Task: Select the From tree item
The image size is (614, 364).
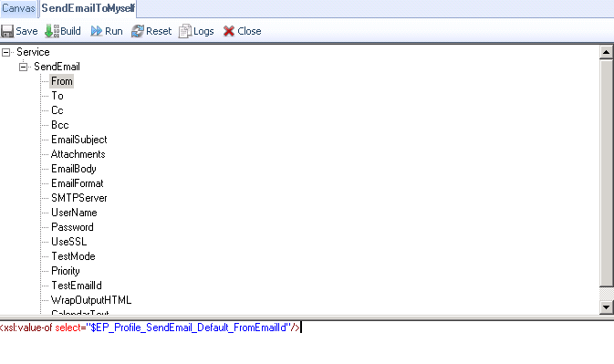Action: click(x=61, y=81)
